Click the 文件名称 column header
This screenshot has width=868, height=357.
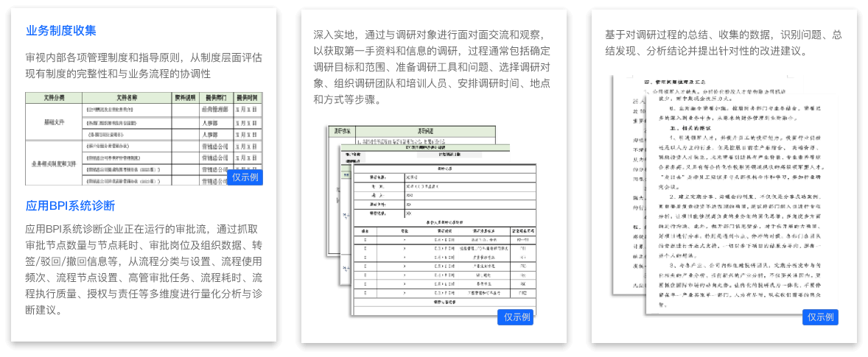127,97
